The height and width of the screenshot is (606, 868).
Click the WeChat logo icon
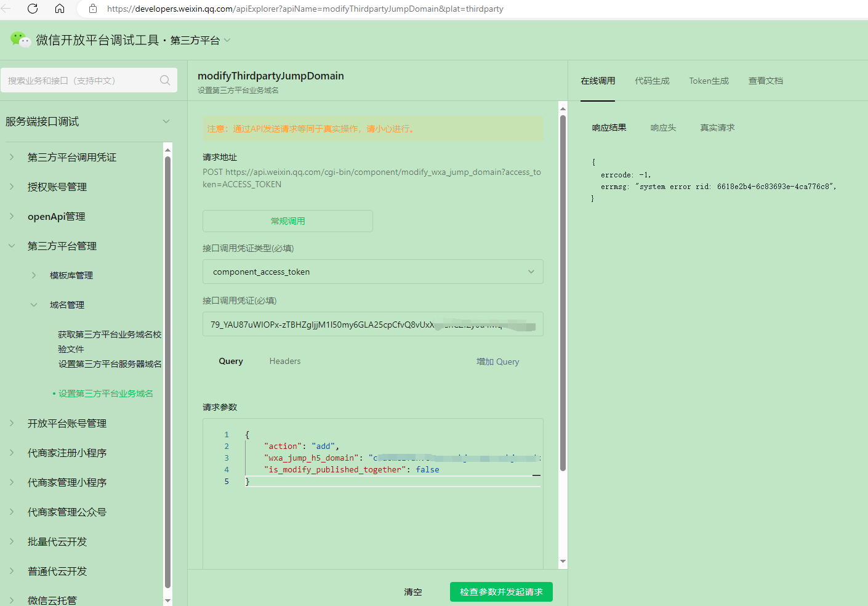pos(20,40)
